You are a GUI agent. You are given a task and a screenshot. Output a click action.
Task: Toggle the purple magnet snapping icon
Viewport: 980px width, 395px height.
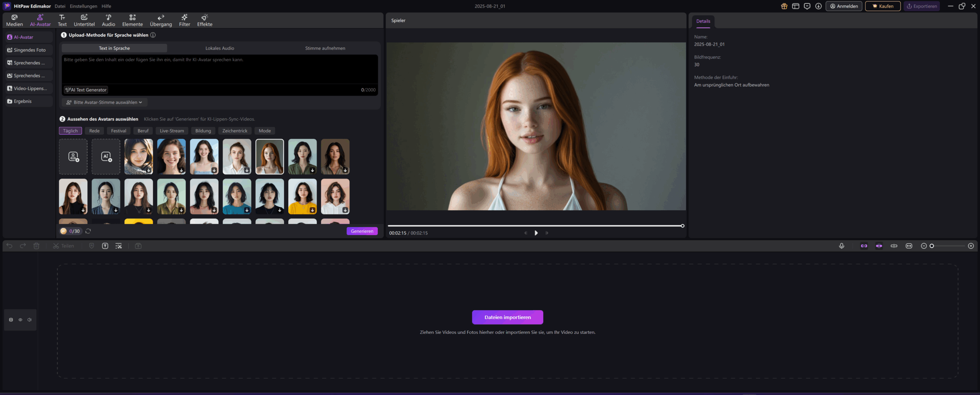point(879,246)
